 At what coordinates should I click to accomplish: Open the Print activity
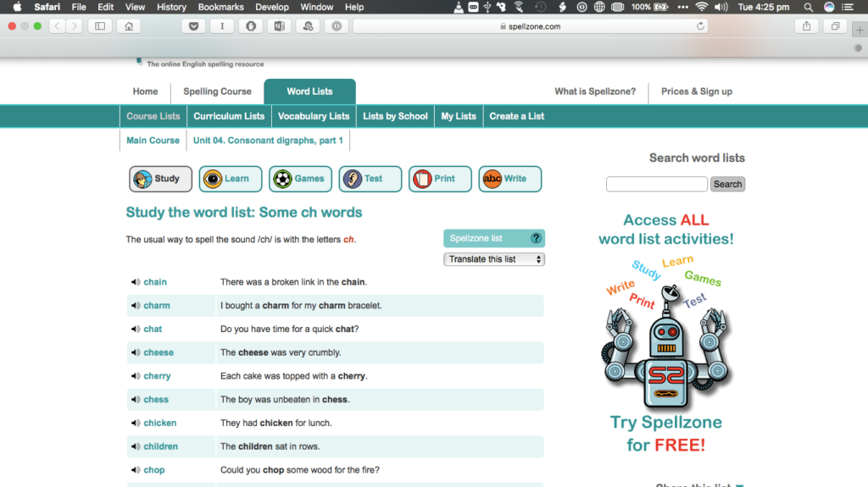440,179
